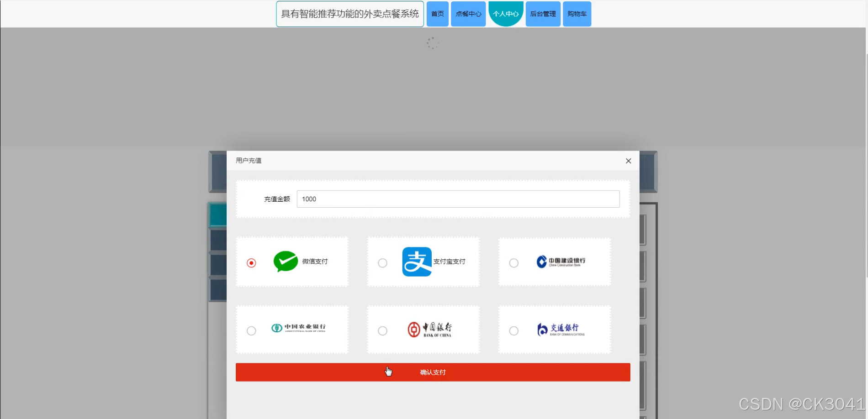Select the 中国农业银行 radio button
The width and height of the screenshot is (868, 419).
[251, 331]
